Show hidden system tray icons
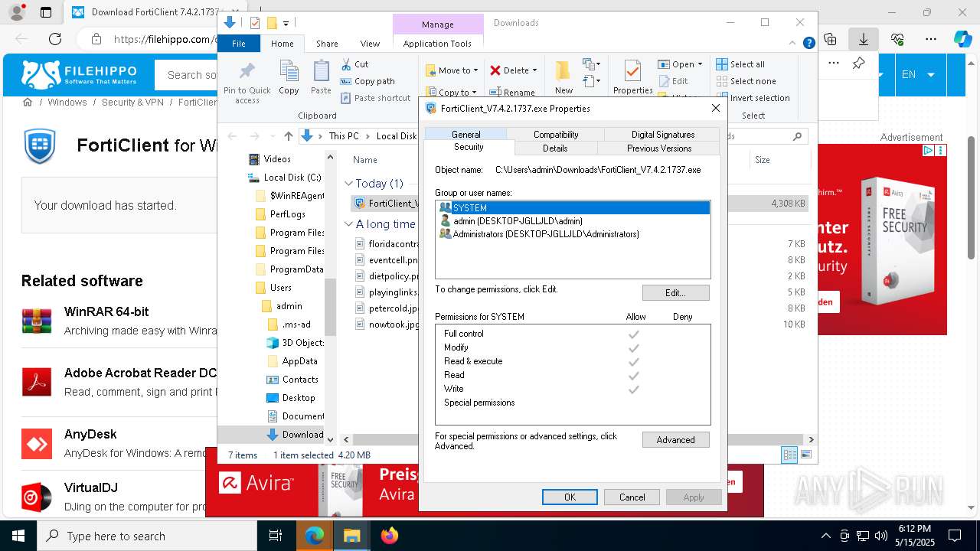Screen dimensions: 980x551 (825, 536)
